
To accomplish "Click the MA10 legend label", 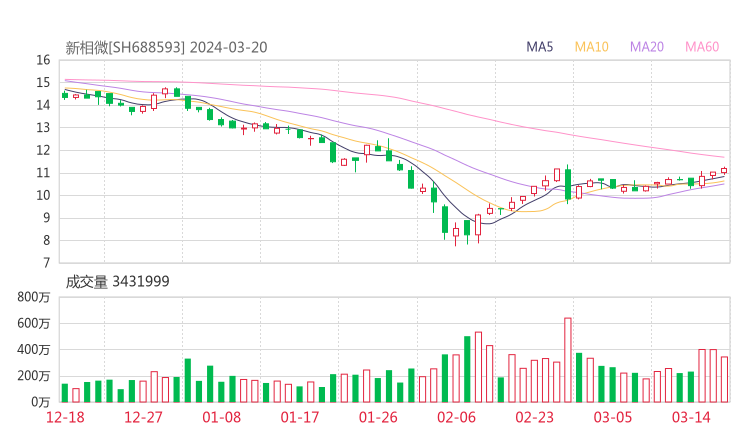I will point(591,47).
